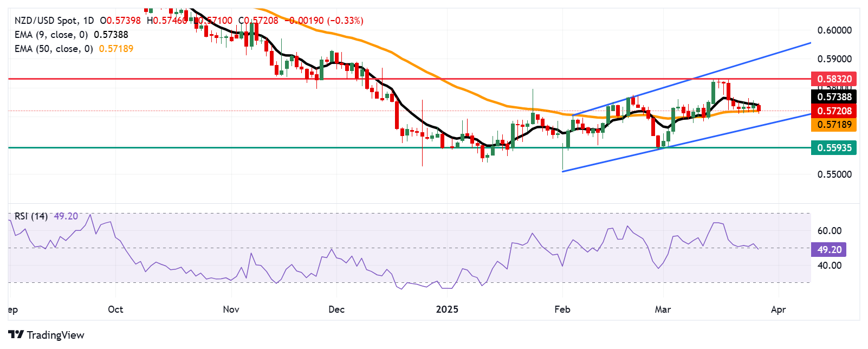Click the green 0.55935 support price tag
The image size is (868, 349).
pyautogui.click(x=834, y=147)
